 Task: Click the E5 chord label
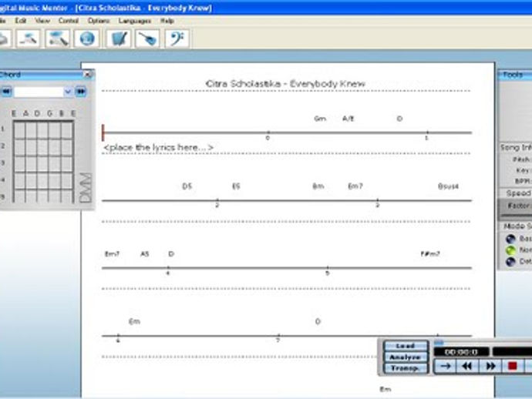[x=236, y=186]
